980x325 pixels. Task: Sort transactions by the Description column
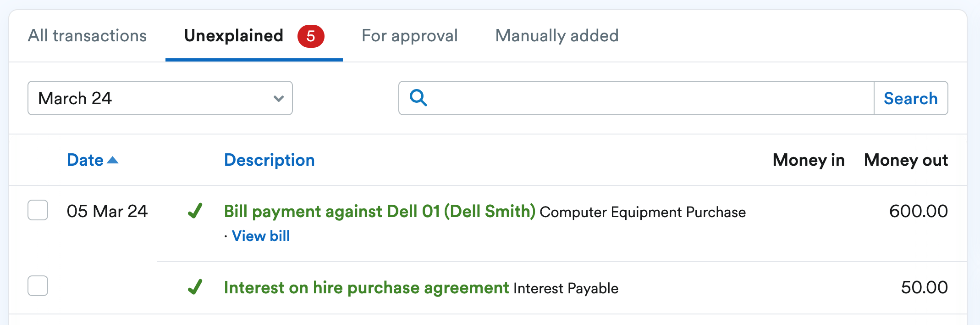(269, 160)
